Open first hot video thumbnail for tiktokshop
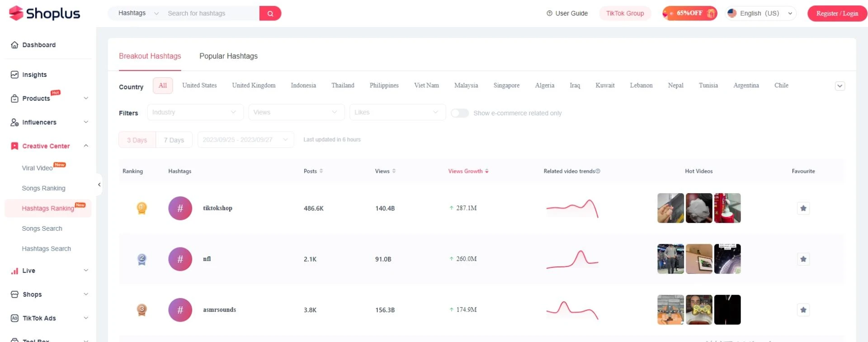Screen dimensions: 868x342 tap(670, 208)
